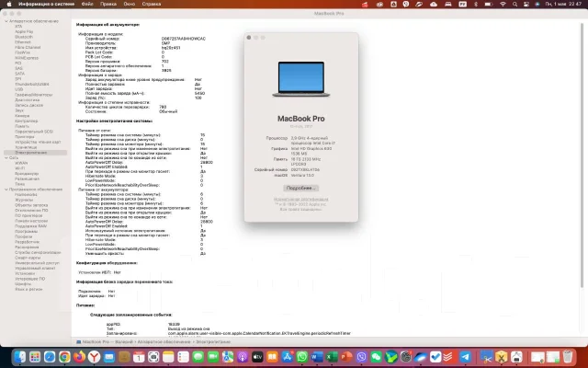Open Podcasts in the Dock
This screenshot has width=588, height=368.
click(x=243, y=356)
